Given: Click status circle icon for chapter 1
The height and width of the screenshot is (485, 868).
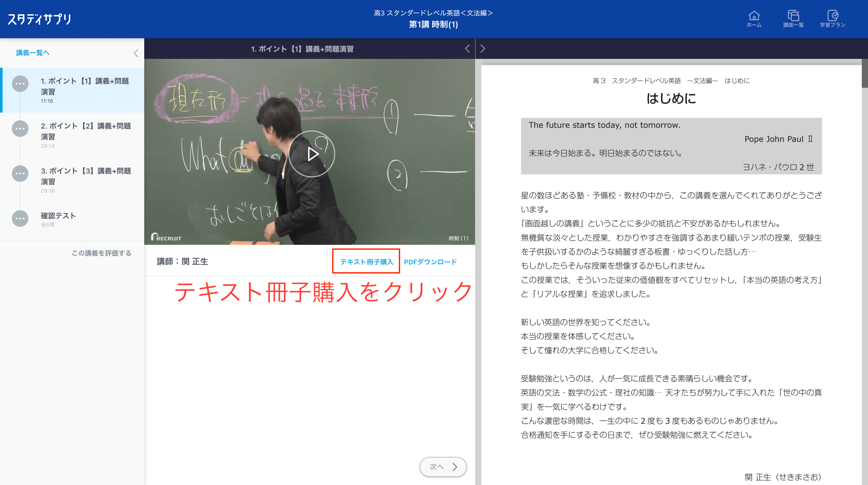Looking at the screenshot, I should (20, 83).
